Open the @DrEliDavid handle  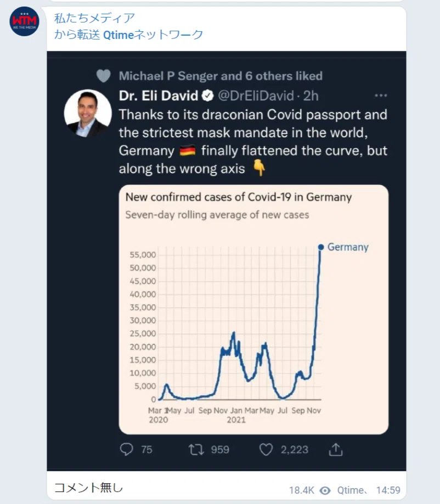pos(256,96)
